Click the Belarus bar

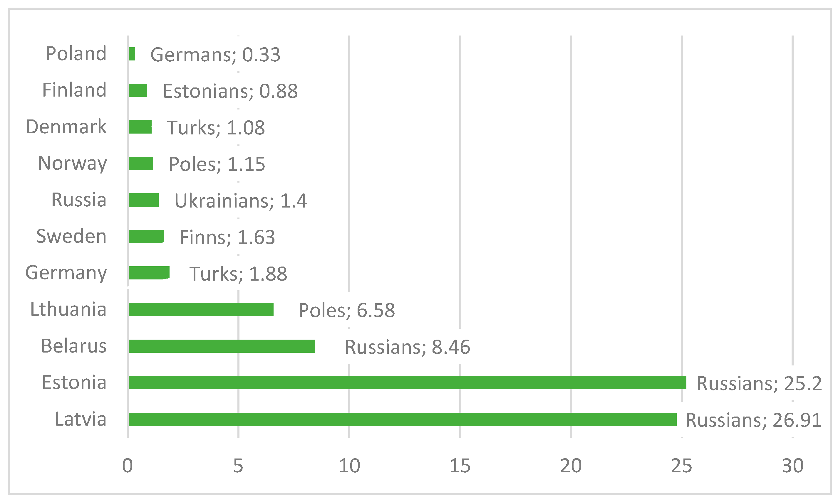(222, 346)
